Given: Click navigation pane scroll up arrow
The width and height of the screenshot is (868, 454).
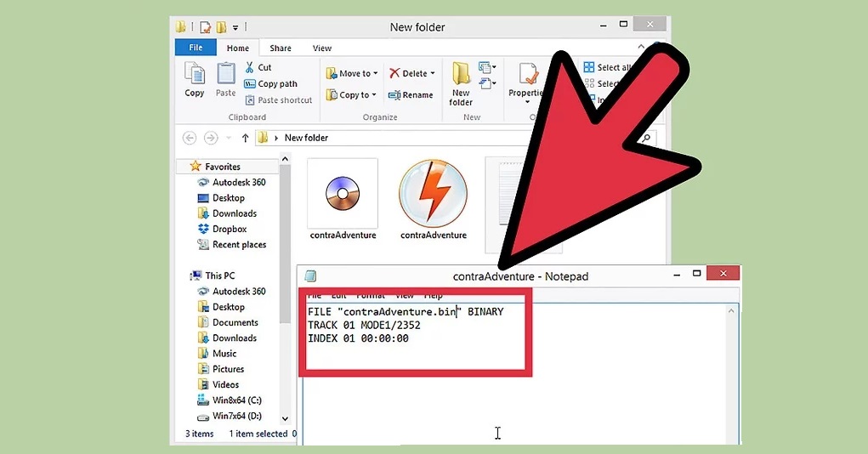Looking at the screenshot, I should point(285,160).
